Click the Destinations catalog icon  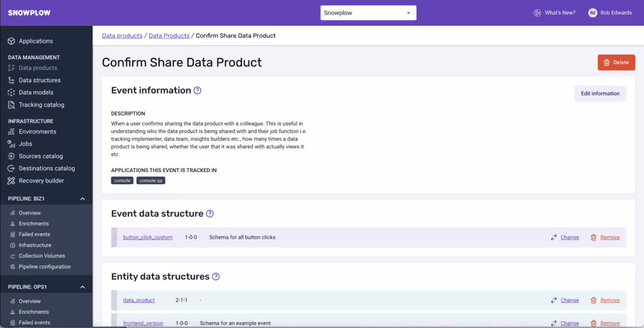[11, 168]
